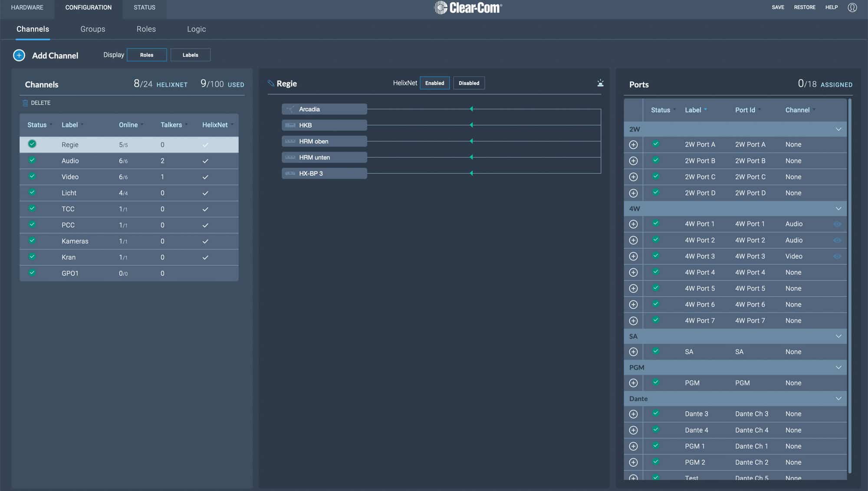This screenshot has width=868, height=491.
Task: Click the user profile icon in header
Action: [x=852, y=7]
